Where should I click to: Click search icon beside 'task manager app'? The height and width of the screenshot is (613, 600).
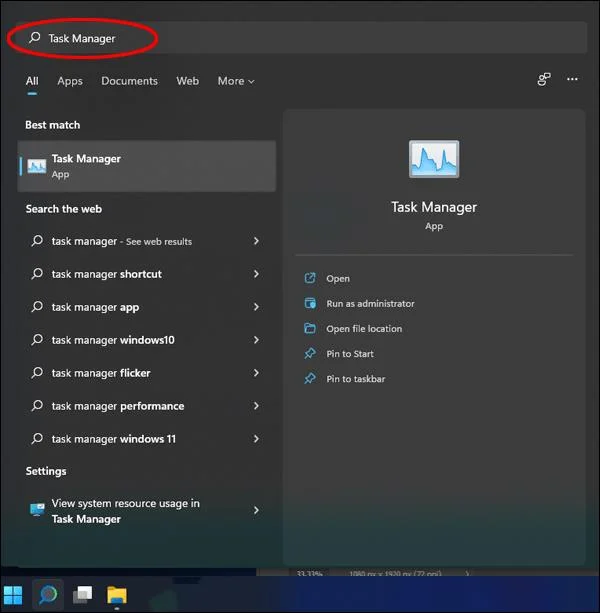pos(37,306)
